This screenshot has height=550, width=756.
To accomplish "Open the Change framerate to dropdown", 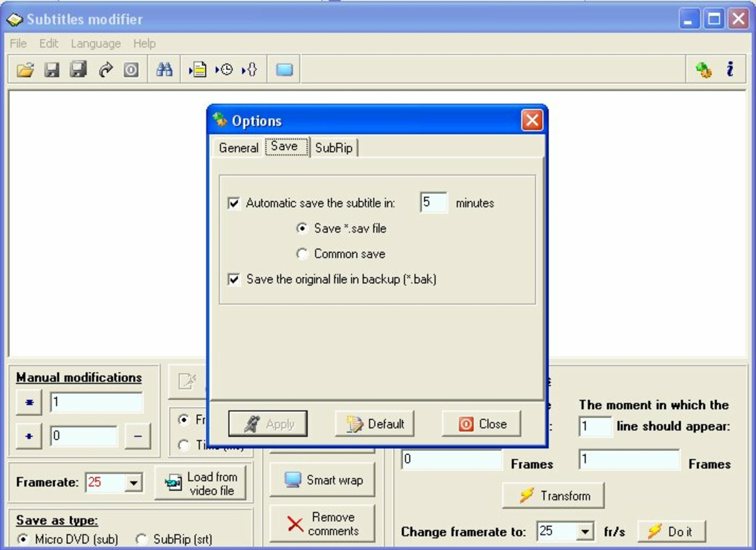I will pos(585,531).
